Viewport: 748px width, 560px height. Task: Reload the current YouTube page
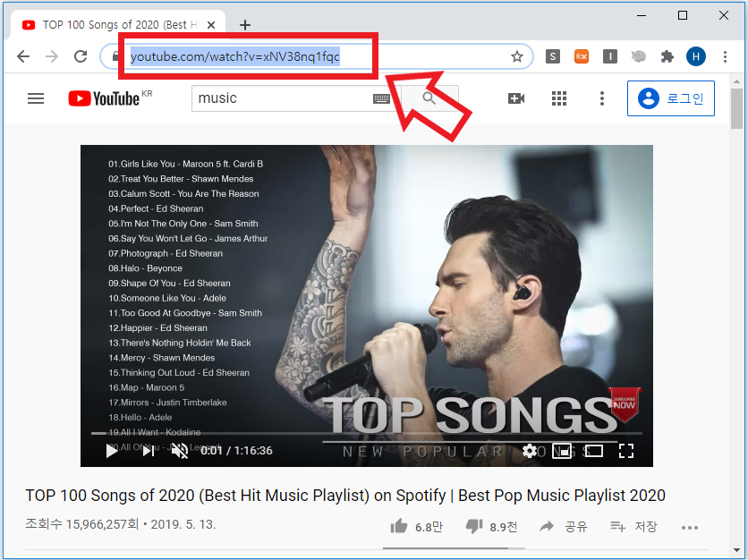tap(81, 56)
